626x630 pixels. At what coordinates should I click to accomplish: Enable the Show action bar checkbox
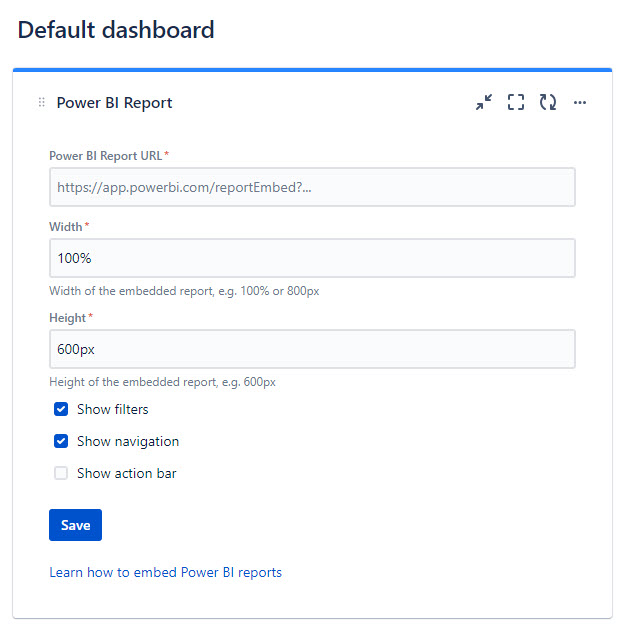[61, 473]
